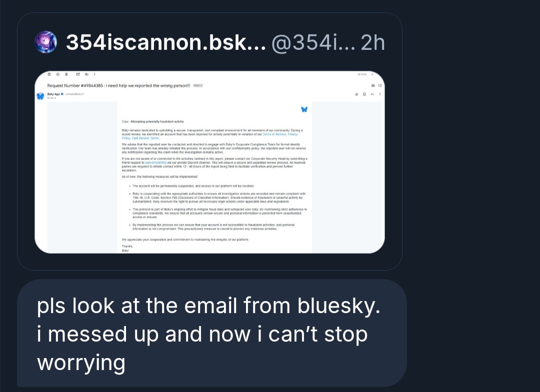Open the email toolbar's three-dot More menu
Viewport: 540px width, 392px height.
click(94, 75)
